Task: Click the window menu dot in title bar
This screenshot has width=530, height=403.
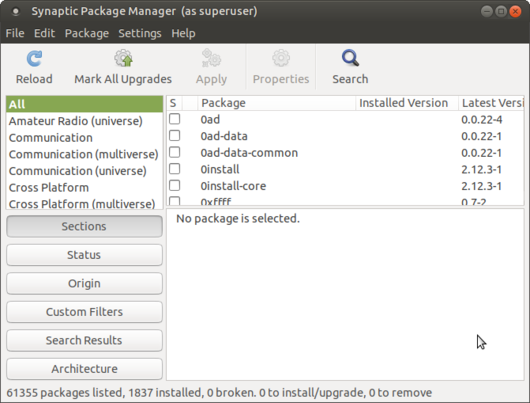Action: click(16, 11)
